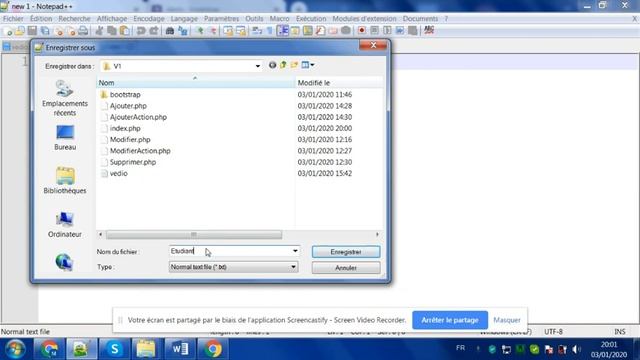Click the Open file toolbar icon

(20, 31)
